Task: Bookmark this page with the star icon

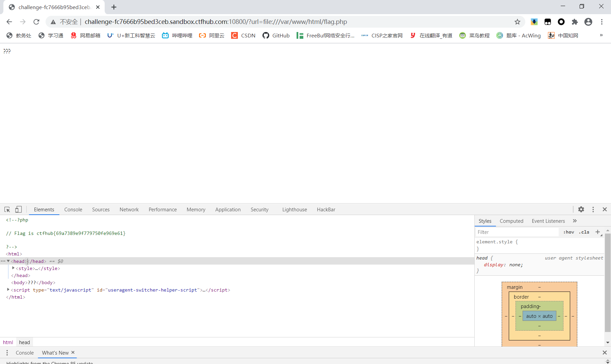Action: (x=517, y=22)
